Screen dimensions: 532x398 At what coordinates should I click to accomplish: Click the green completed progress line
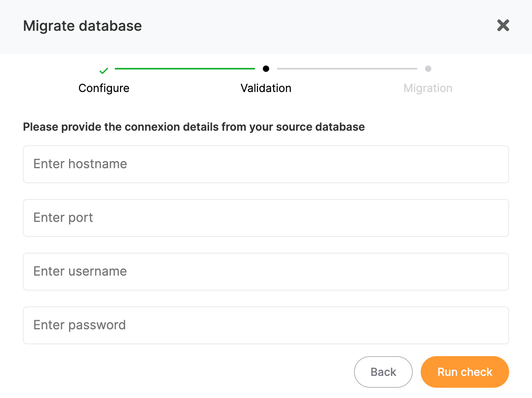185,69
